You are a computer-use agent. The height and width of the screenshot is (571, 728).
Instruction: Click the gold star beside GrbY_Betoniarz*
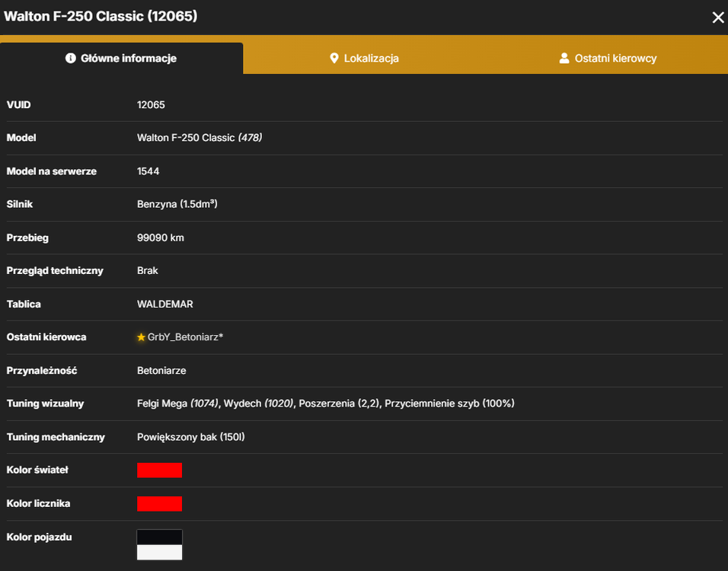141,337
